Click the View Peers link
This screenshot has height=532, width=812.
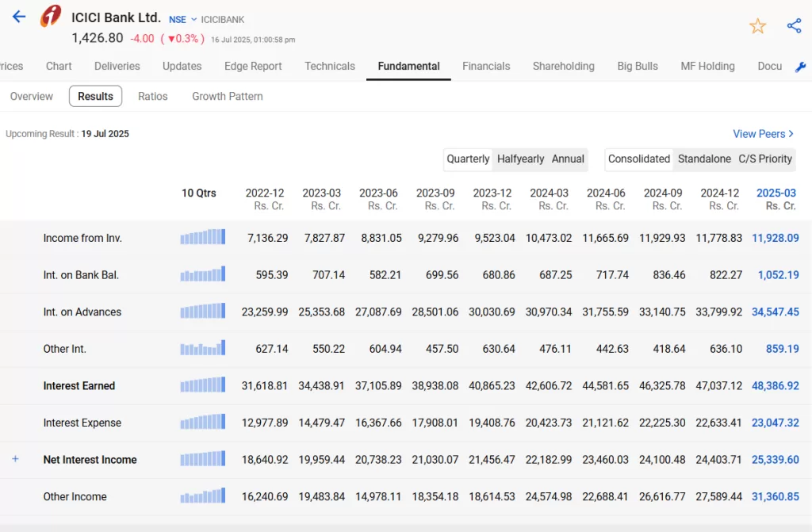coord(764,134)
